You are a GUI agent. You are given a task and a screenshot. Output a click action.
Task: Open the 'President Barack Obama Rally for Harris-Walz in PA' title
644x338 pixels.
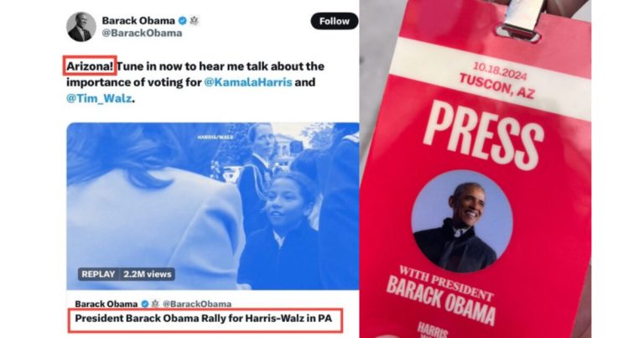click(203, 318)
